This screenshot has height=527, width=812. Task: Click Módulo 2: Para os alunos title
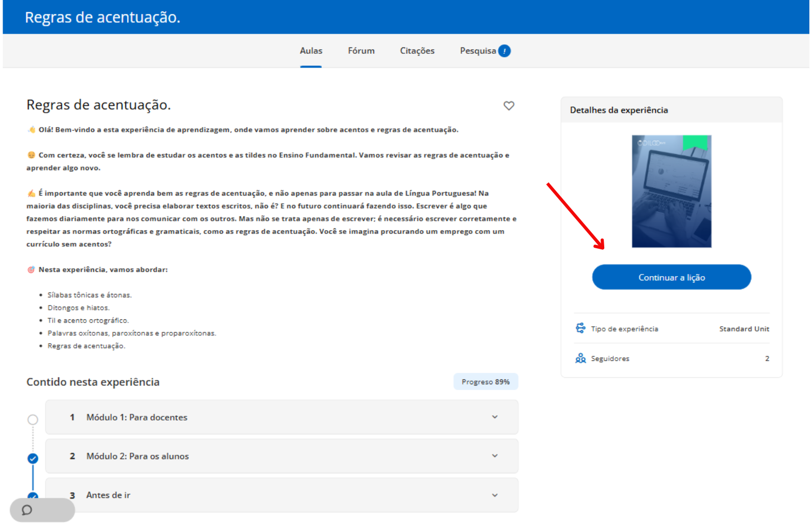click(138, 456)
